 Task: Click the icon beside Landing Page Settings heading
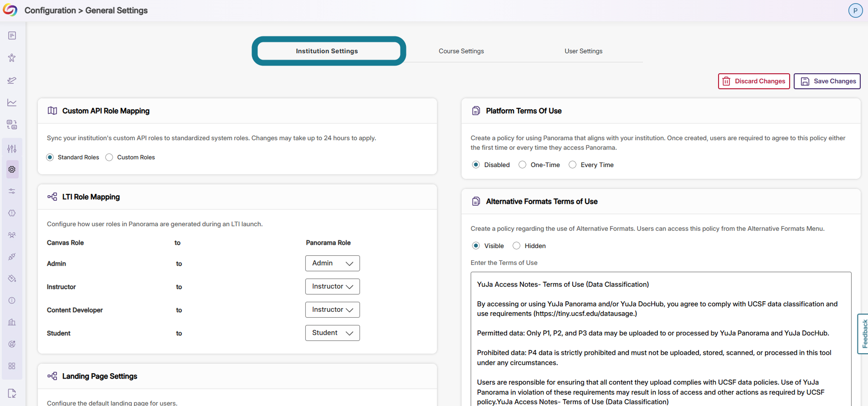(52, 376)
